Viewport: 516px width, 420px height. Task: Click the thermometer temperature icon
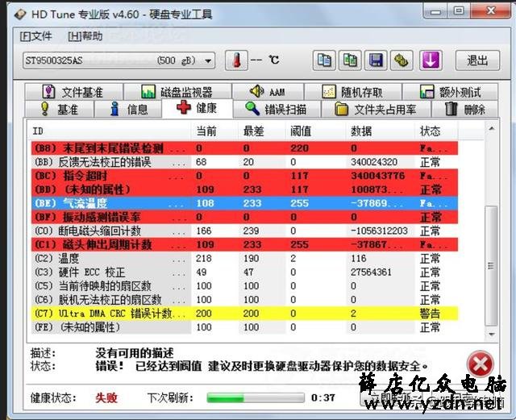click(236, 60)
